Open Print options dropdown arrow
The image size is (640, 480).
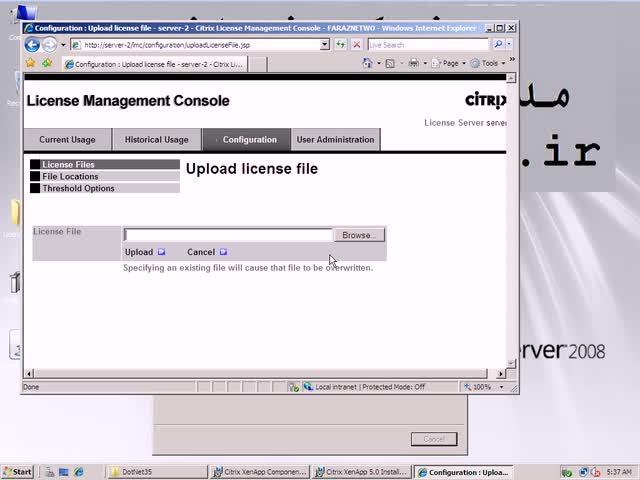[x=425, y=63]
